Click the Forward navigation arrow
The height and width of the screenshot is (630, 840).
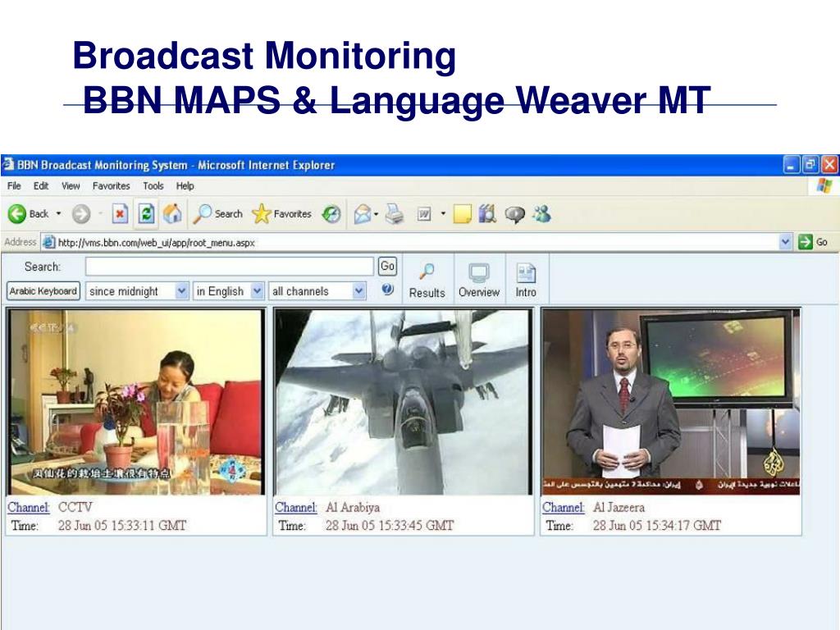point(81,214)
